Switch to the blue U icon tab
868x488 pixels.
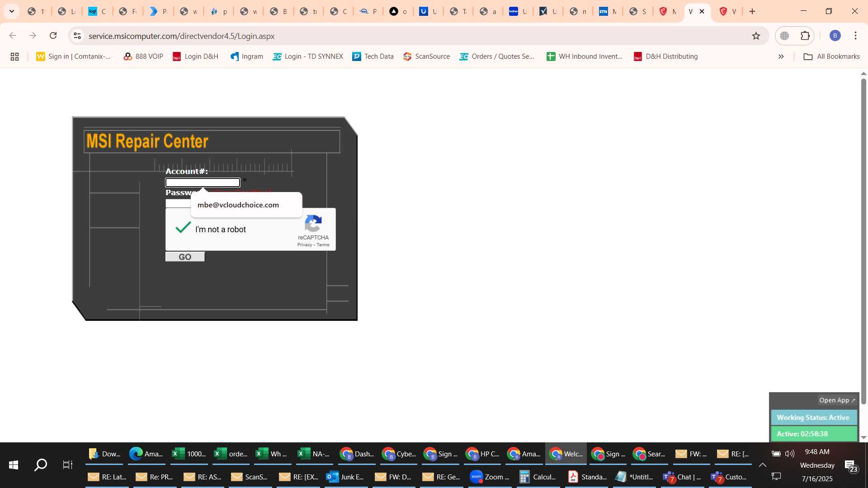pyautogui.click(x=428, y=11)
